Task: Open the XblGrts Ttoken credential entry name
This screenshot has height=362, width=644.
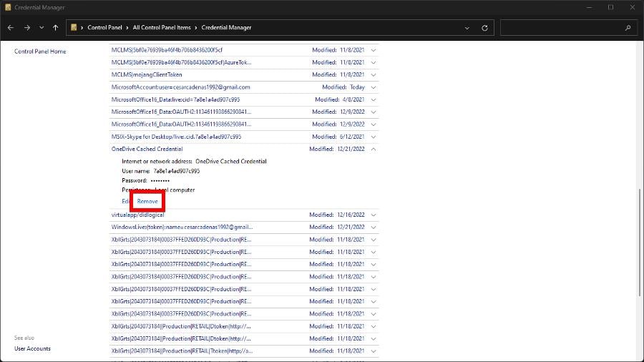Action: pyautogui.click(x=182, y=351)
